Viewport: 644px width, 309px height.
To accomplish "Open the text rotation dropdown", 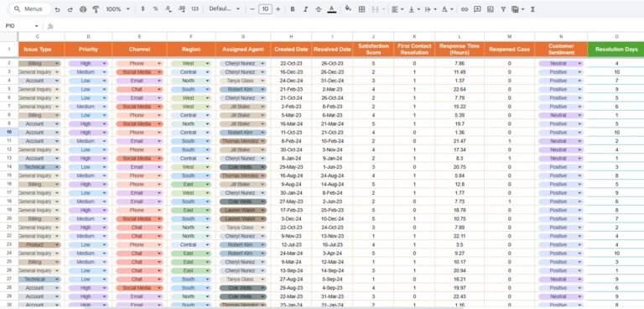I will pos(447,9).
